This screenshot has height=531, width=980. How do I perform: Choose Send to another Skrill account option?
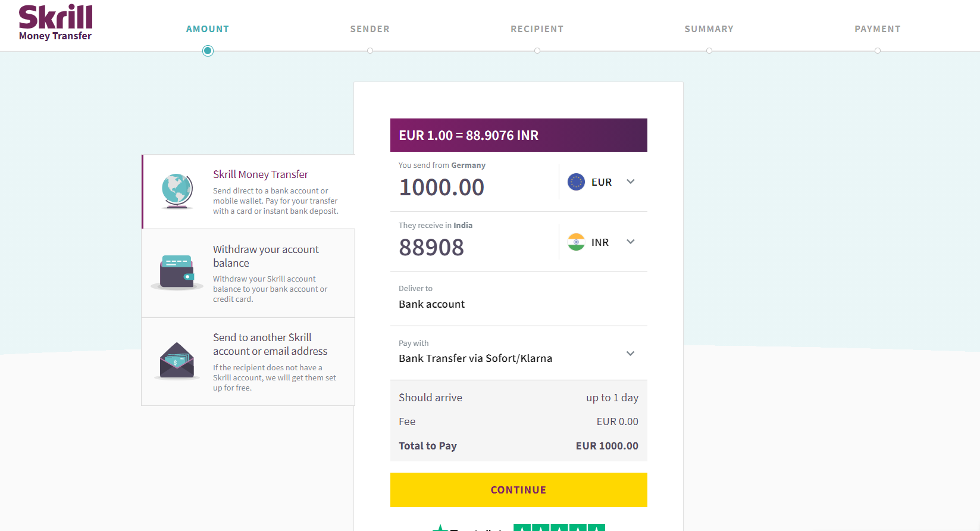click(x=248, y=361)
